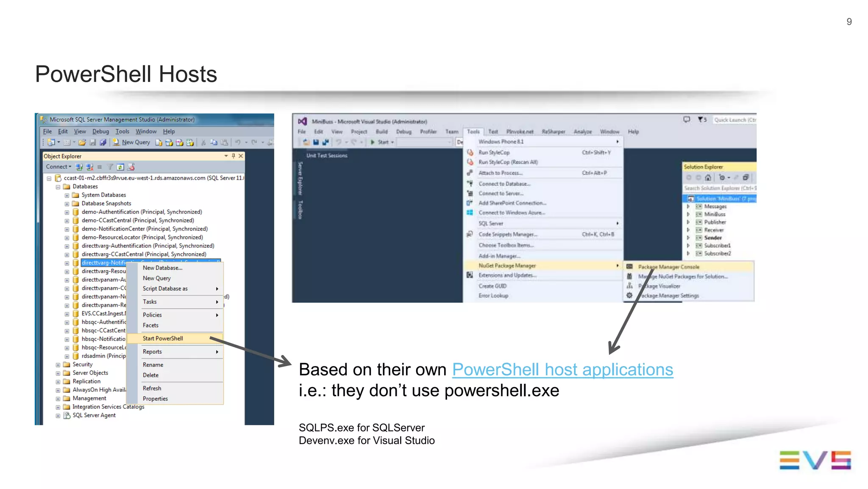Click the Filter funnel icon in Object Explorer
This screenshot has width=868, height=489.
(x=110, y=167)
